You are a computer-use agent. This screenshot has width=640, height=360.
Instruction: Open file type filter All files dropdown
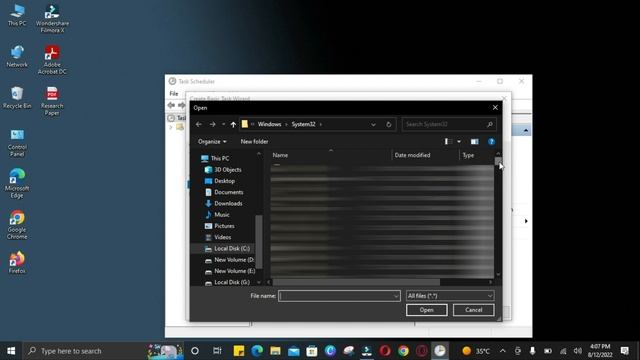[x=450, y=296]
